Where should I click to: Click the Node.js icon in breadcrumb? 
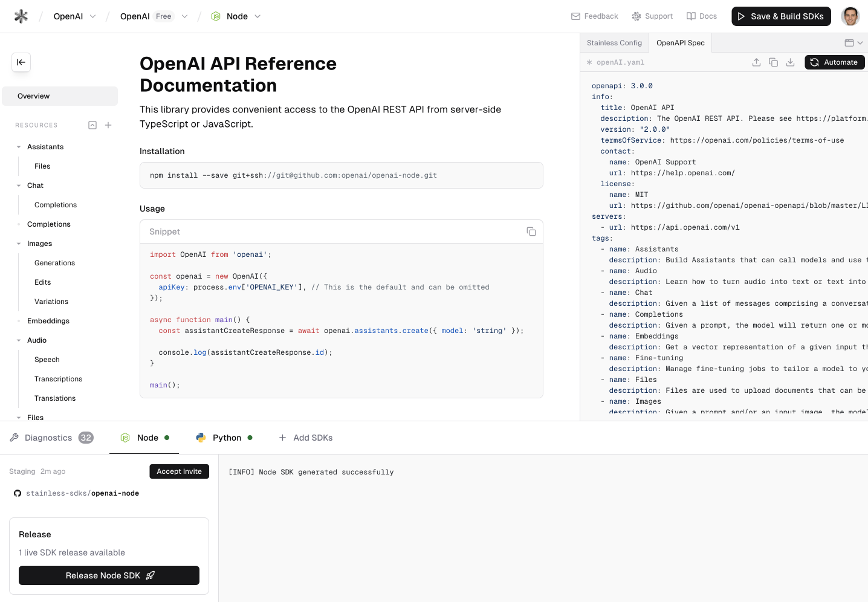pos(216,16)
